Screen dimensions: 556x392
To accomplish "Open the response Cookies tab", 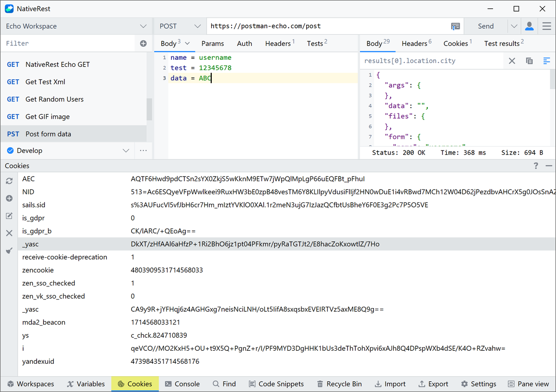I will click(x=457, y=44).
